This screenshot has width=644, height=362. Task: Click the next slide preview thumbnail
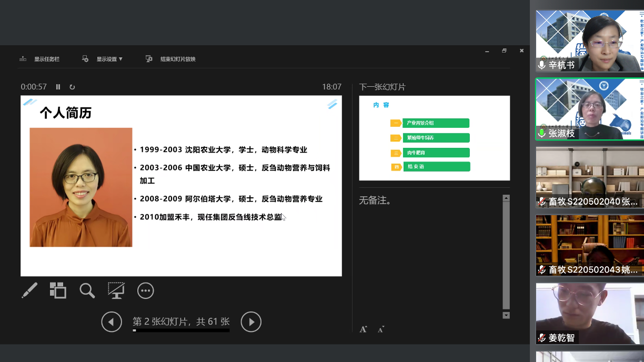coord(434,138)
